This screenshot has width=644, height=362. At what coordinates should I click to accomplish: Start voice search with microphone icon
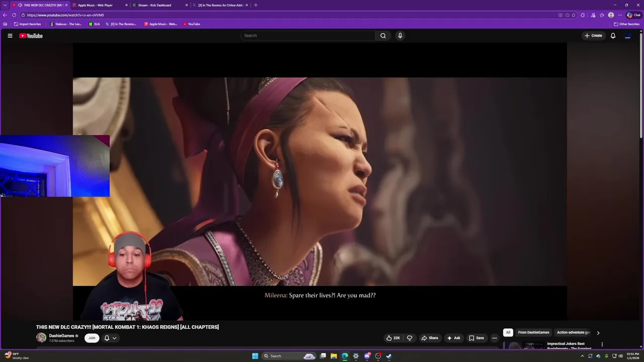pos(400,36)
